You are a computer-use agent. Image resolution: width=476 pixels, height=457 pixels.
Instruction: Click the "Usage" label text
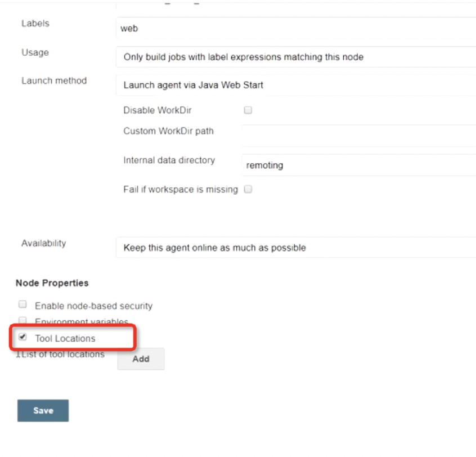coord(35,52)
